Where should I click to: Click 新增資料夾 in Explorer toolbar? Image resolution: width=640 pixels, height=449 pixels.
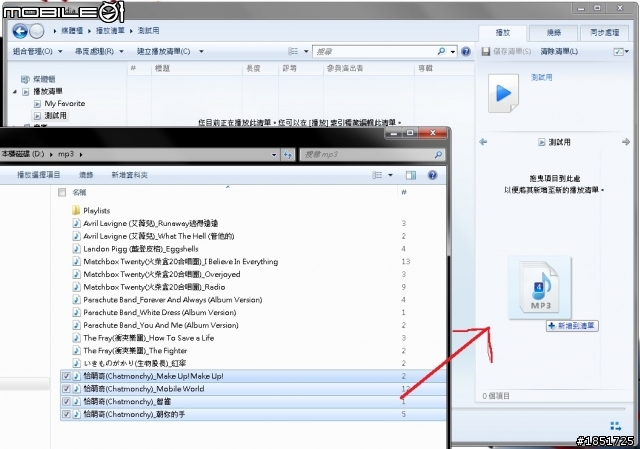pos(129,175)
